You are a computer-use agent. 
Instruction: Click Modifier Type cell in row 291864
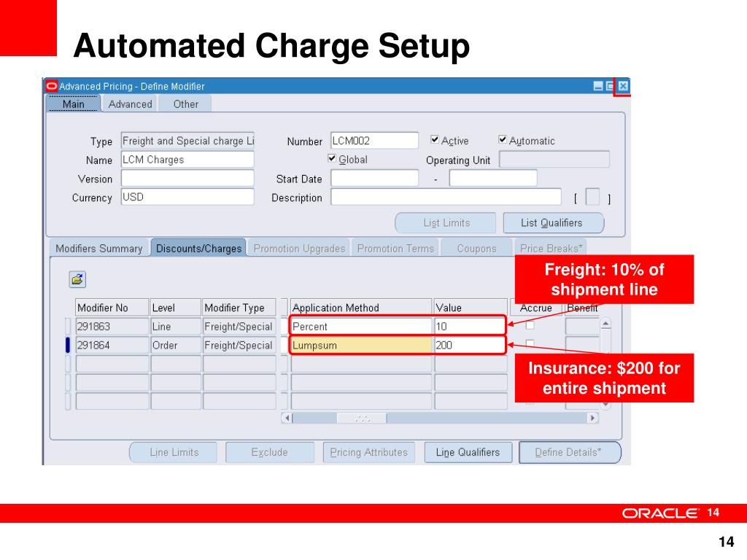[x=239, y=345]
